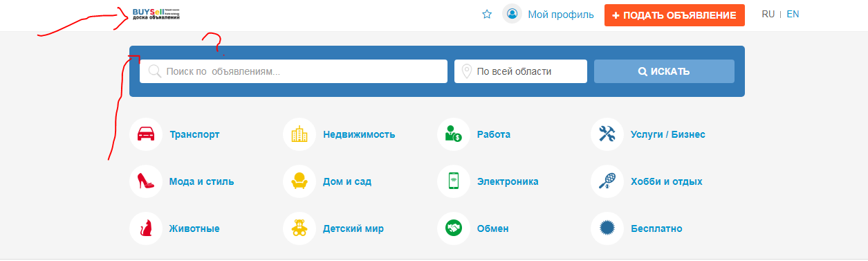The width and height of the screenshot is (868, 261).
Task: Select the blue badge Бесплатно icon
Action: coord(607,228)
